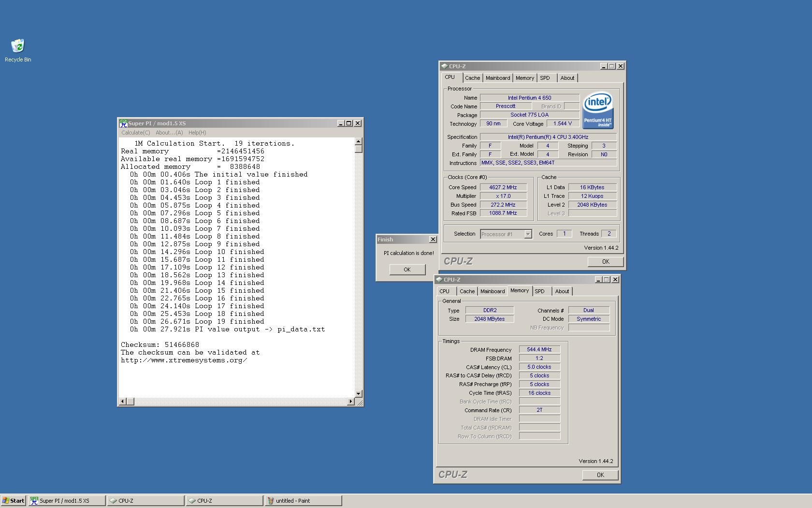Click the Size 2048 MBytes value
Screen dimensions: 812x508
click(x=490, y=319)
